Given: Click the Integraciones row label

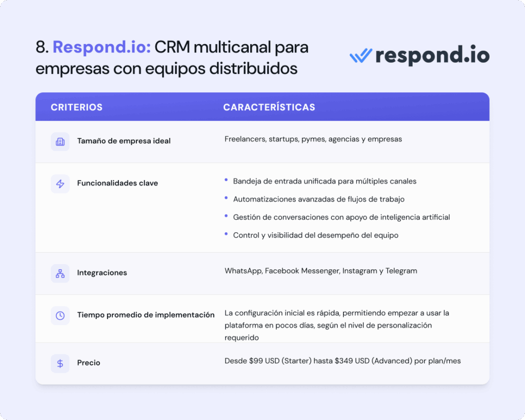Looking at the screenshot, I should point(102,273).
